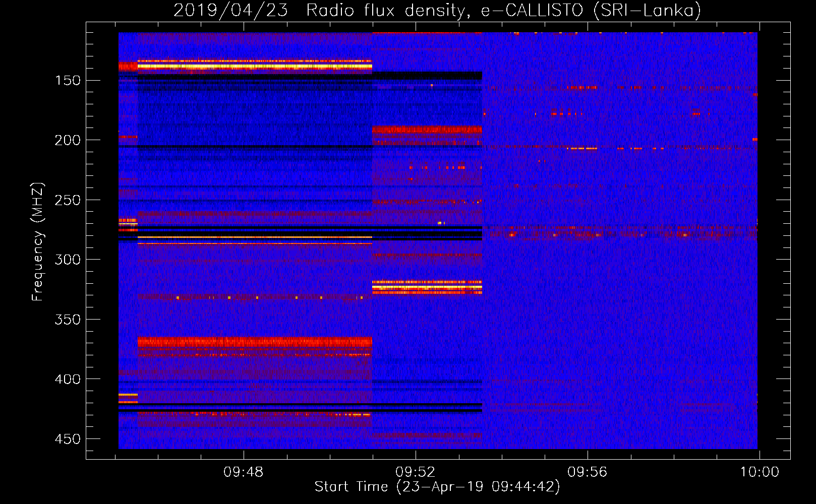Viewport: 816px width, 504px height.
Task: Click the 'Start Time (23-Apr-19 09:44:42)' label
Action: 437,486
